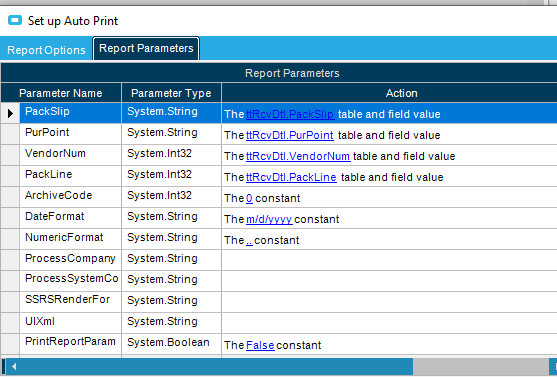Image resolution: width=557 pixels, height=377 pixels.
Task: Click the System.Int32 type cell for VendorNum
Action: [172, 155]
